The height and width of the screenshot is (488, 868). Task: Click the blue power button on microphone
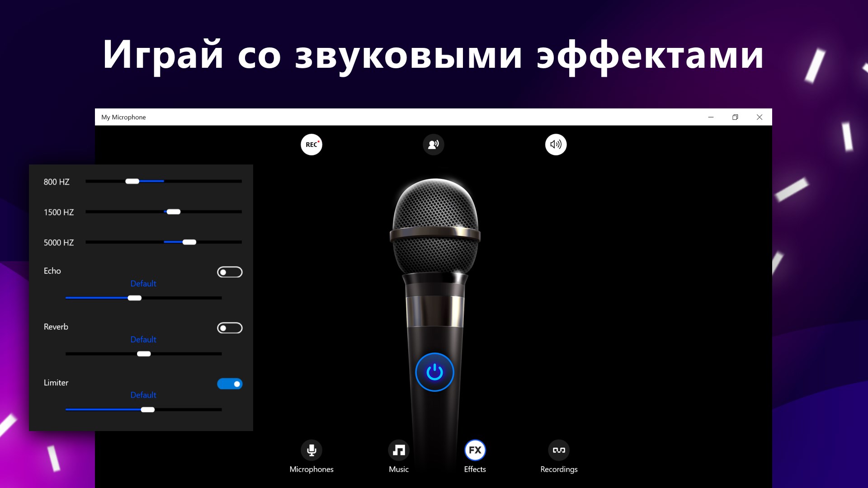434,372
